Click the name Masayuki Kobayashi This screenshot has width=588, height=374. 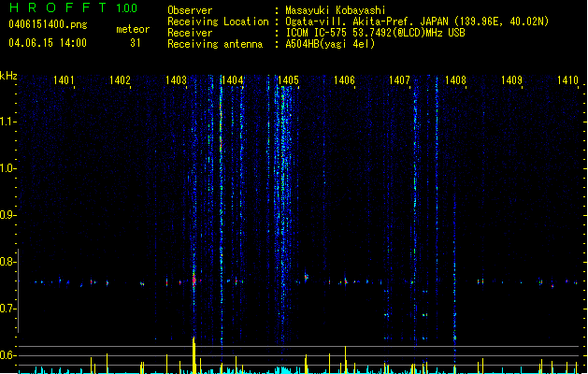(x=336, y=10)
